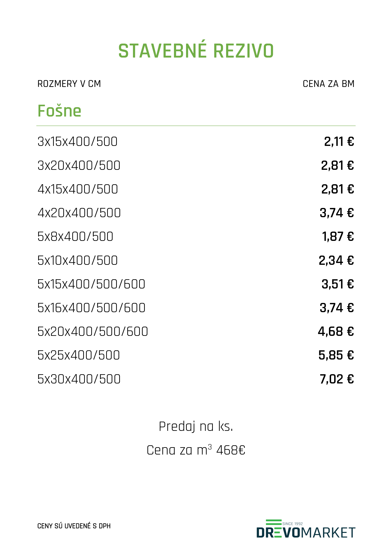
Task: Click the 7,02 € price
Action: tap(337, 379)
